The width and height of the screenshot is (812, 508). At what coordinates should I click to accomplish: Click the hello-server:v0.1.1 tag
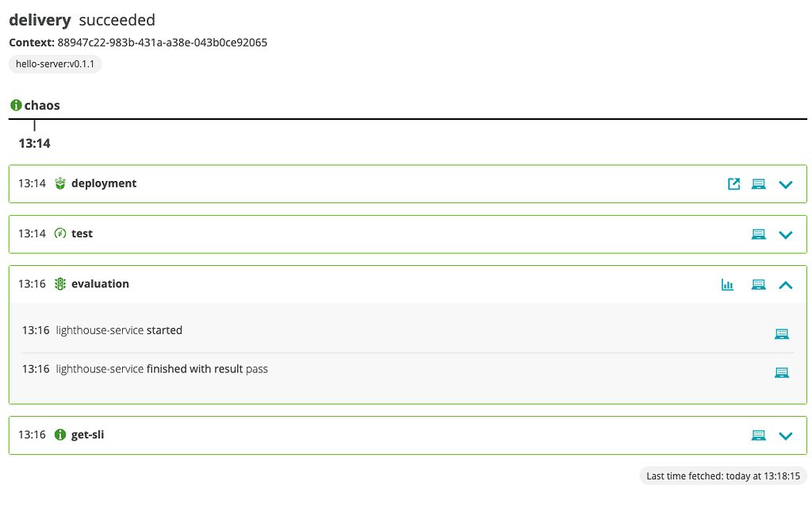pyautogui.click(x=55, y=64)
